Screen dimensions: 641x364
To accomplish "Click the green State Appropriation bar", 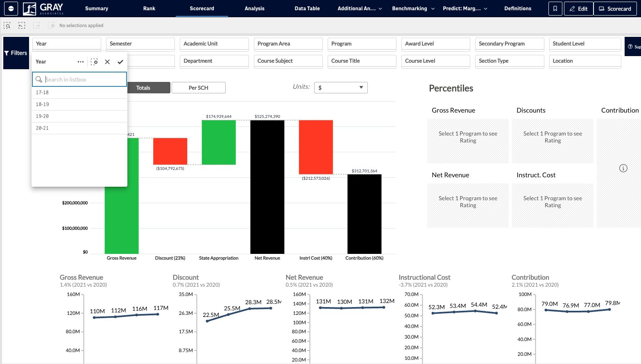I will pyautogui.click(x=219, y=142).
